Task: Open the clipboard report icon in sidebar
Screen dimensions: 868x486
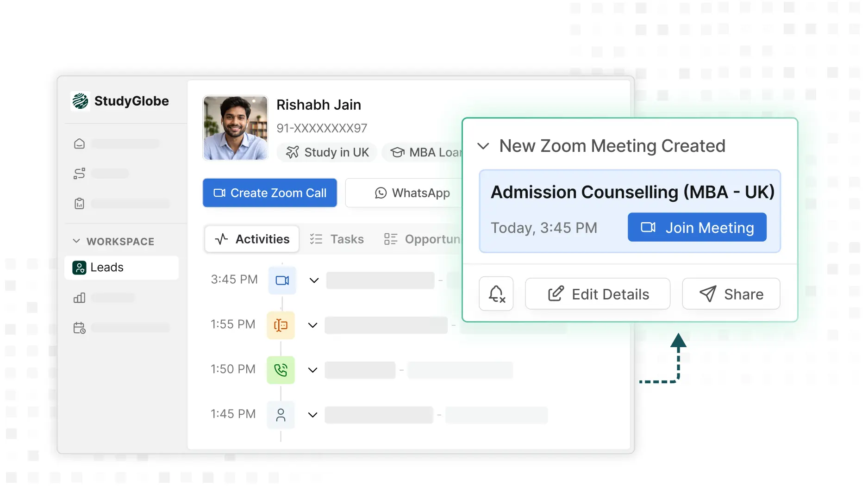Action: 80,204
